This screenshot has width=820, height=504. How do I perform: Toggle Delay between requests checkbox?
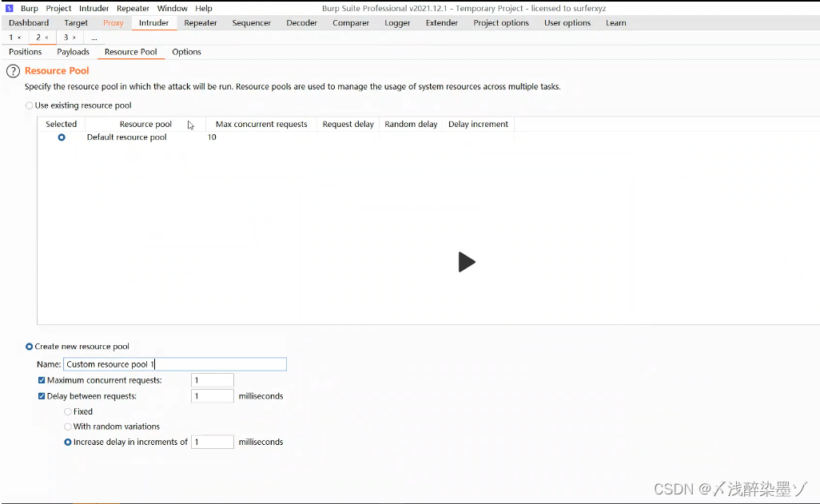42,396
